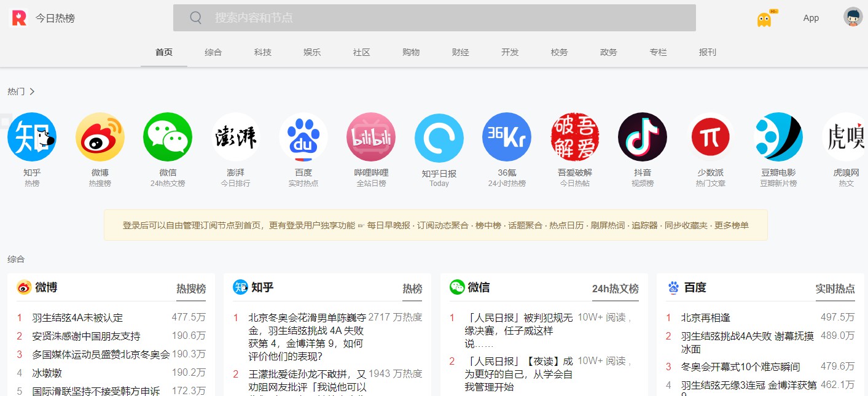Switch to the 财经 tab

(461, 52)
